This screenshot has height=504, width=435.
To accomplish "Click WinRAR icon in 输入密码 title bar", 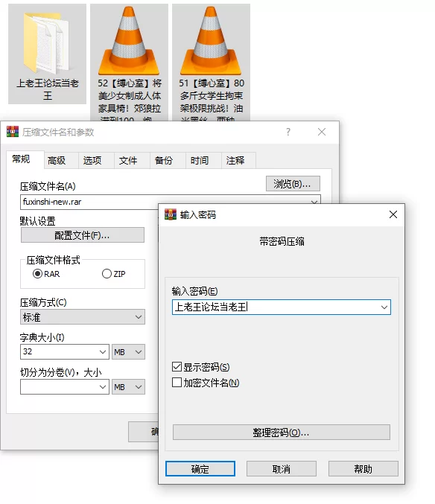I will (171, 214).
